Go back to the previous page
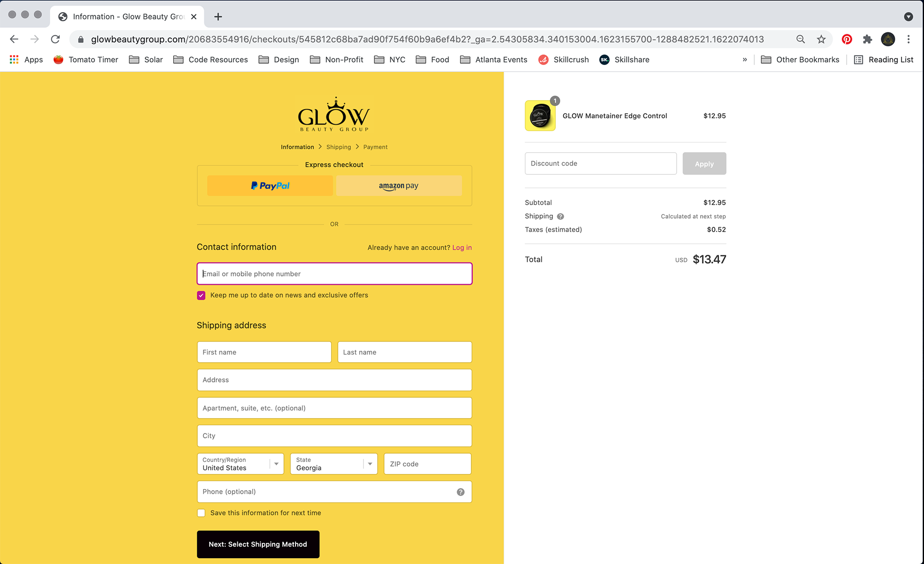924x564 pixels. click(14, 39)
